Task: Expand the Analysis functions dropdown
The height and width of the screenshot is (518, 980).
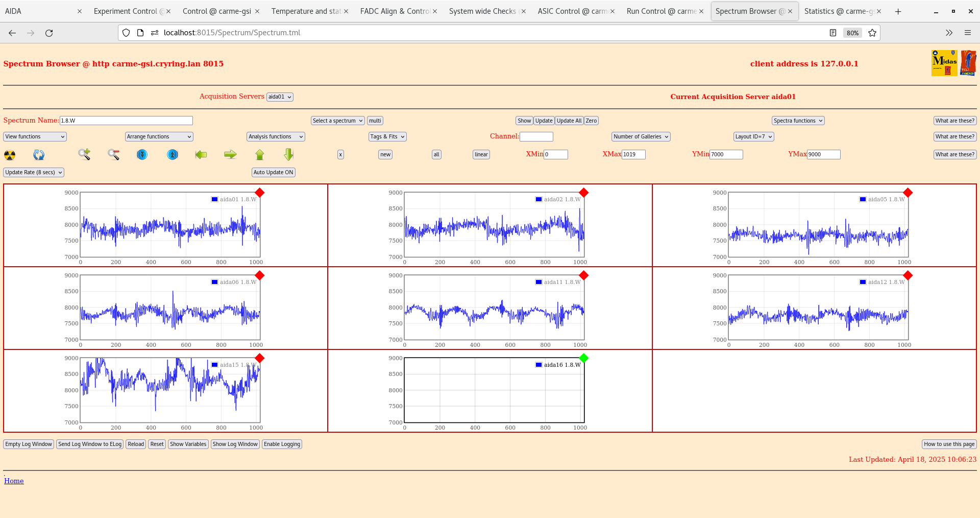Action: [x=276, y=136]
